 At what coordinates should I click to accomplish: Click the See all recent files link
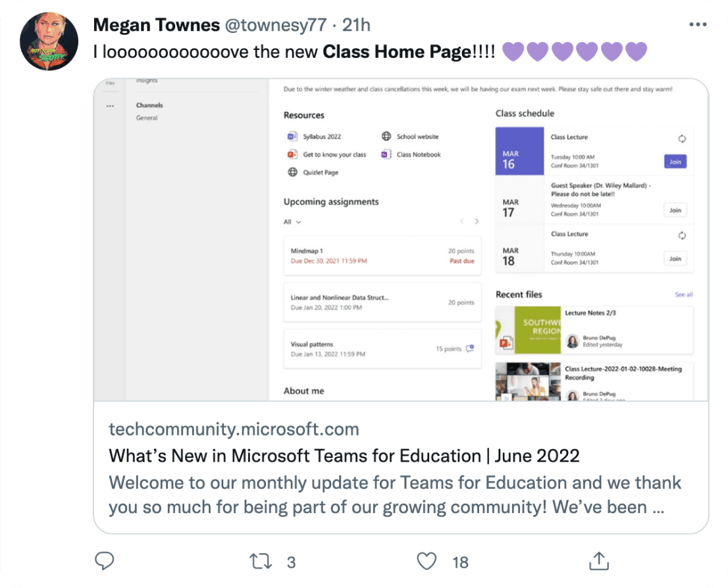point(684,295)
